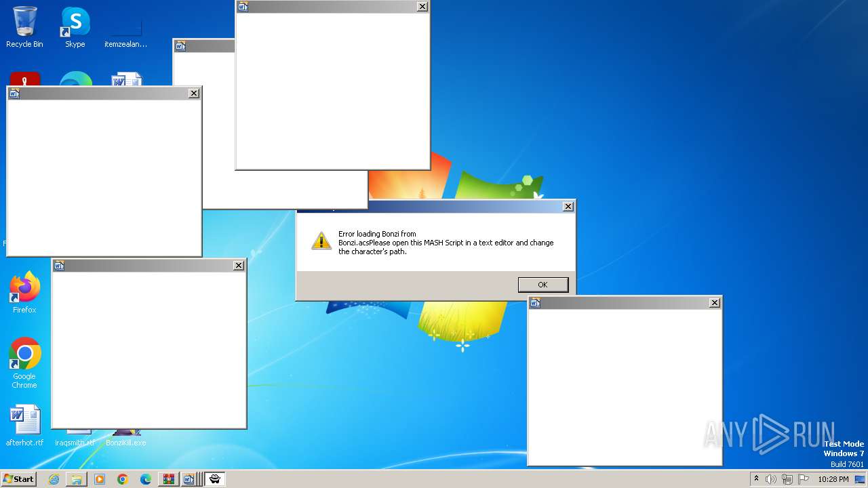The image size is (868, 488).
Task: Select the Google Chrome desktop shortcut
Action: 24,363
